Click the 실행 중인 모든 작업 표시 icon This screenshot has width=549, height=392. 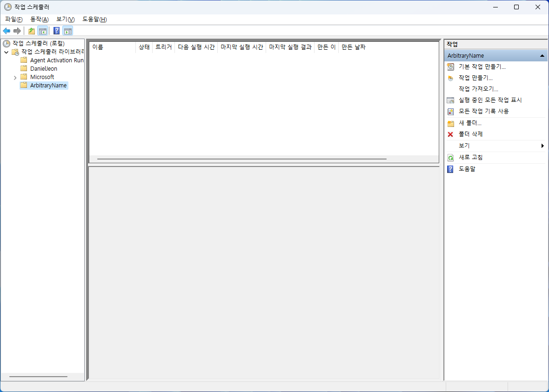pos(451,100)
